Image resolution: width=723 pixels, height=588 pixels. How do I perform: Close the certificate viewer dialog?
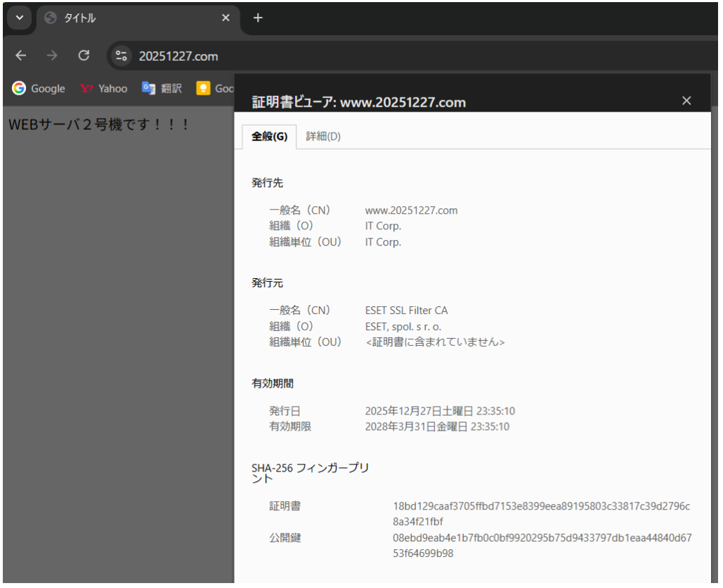[x=686, y=101]
